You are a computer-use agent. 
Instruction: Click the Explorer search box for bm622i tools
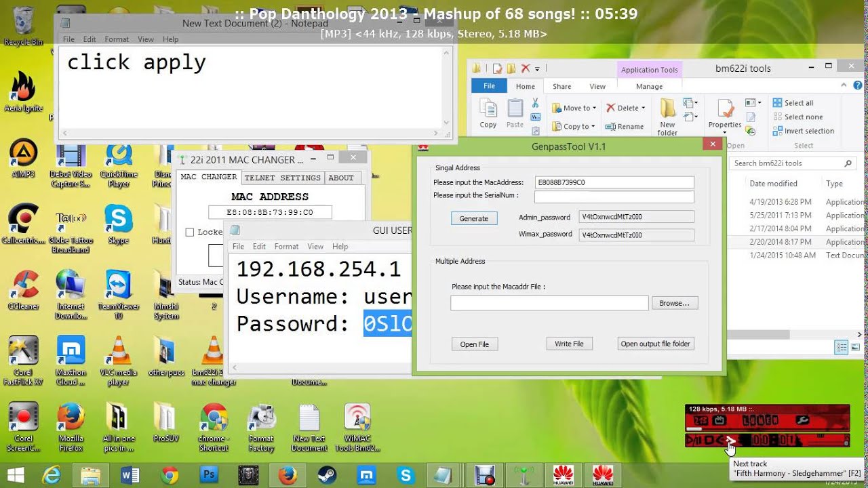[793, 163]
